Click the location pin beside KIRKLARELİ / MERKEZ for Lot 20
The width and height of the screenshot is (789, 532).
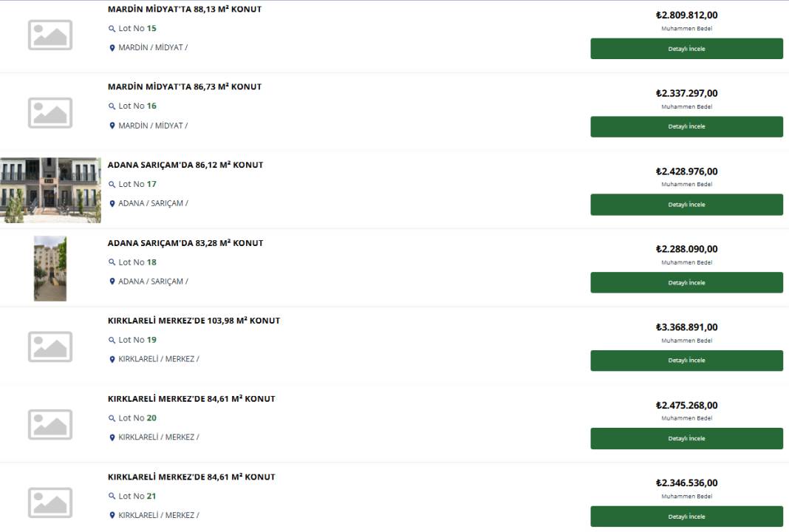click(112, 437)
